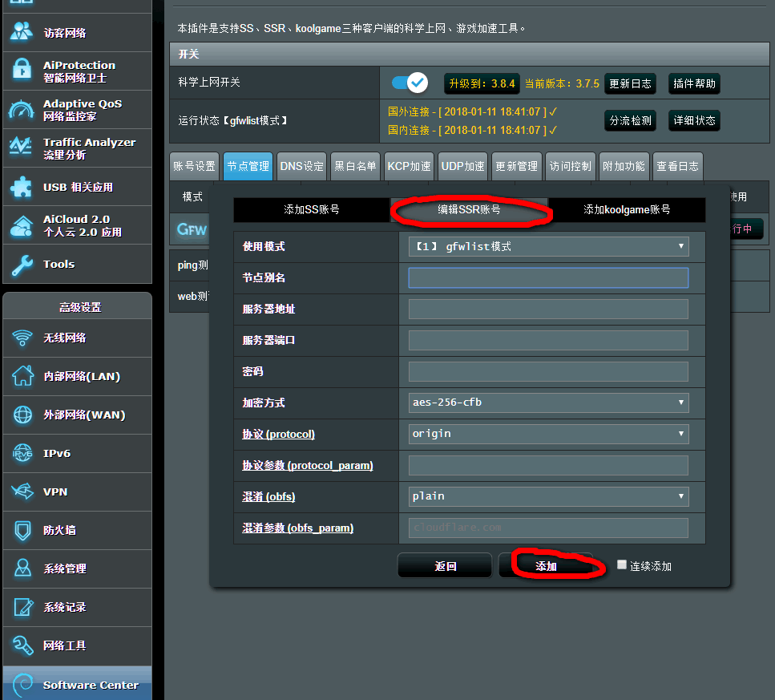
Task: Open the 加密方式 aes-256-cfb dropdown
Action: (x=548, y=403)
